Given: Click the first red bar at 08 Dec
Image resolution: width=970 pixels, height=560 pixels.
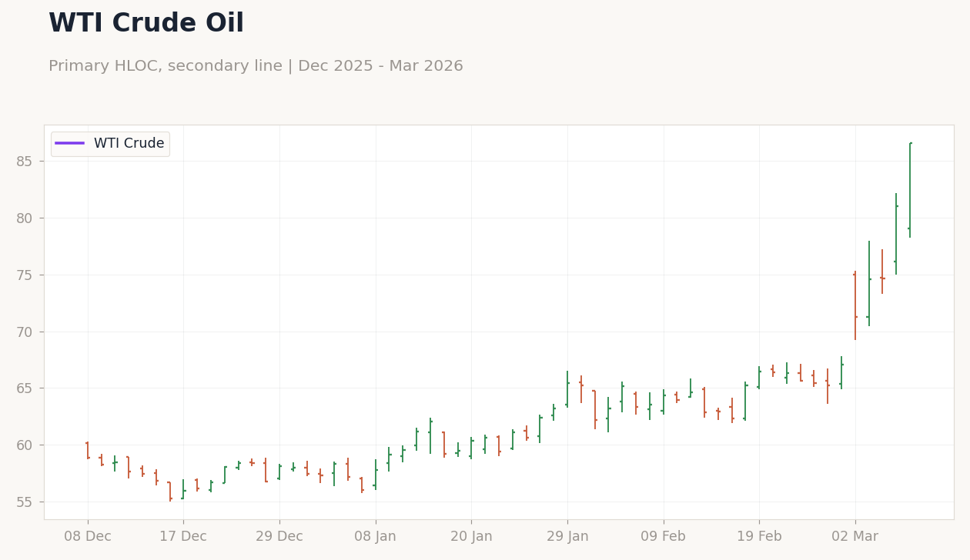Looking at the screenshot, I should (x=88, y=450).
